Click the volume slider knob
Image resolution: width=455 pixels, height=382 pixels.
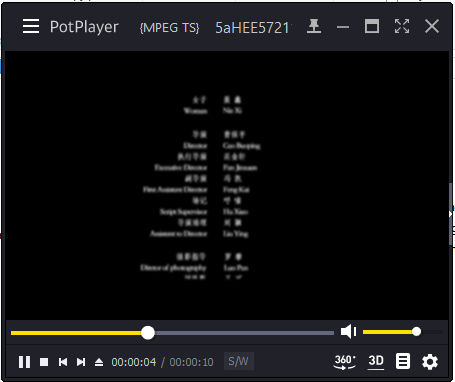pos(416,332)
